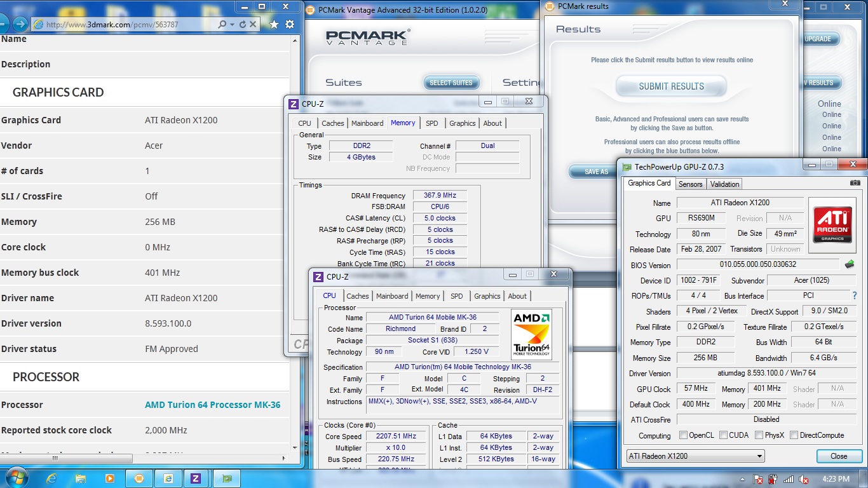Select SPD tab in CPU-Z memory window

point(432,123)
